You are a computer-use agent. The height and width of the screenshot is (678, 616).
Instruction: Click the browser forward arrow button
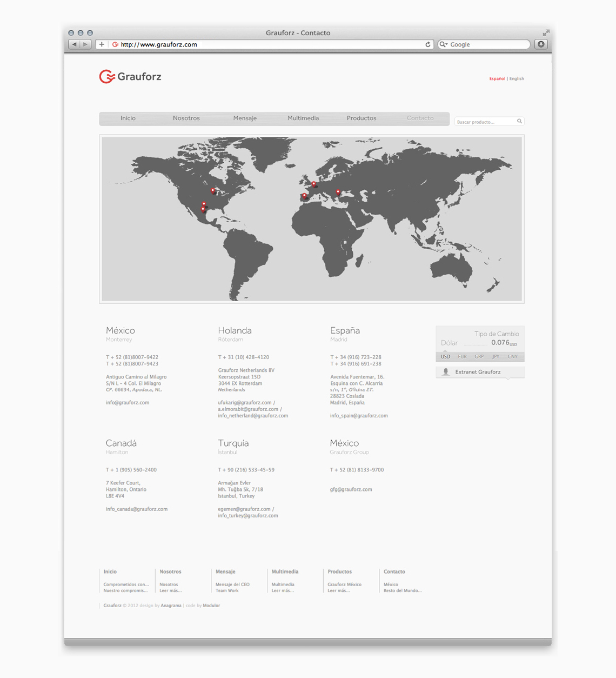(x=85, y=44)
